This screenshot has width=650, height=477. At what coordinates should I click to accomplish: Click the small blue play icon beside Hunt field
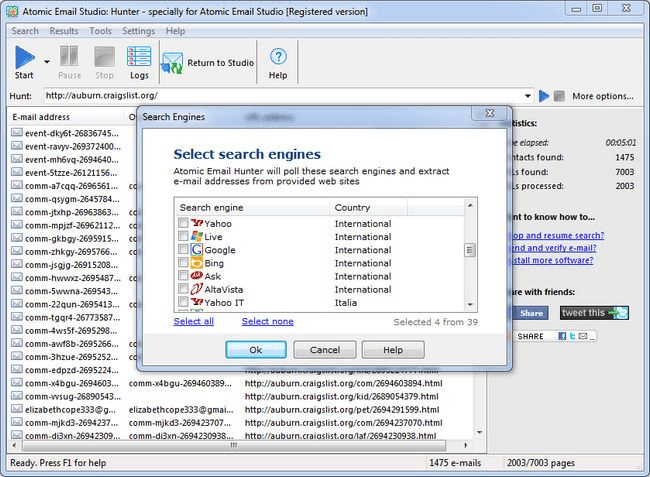click(x=544, y=96)
